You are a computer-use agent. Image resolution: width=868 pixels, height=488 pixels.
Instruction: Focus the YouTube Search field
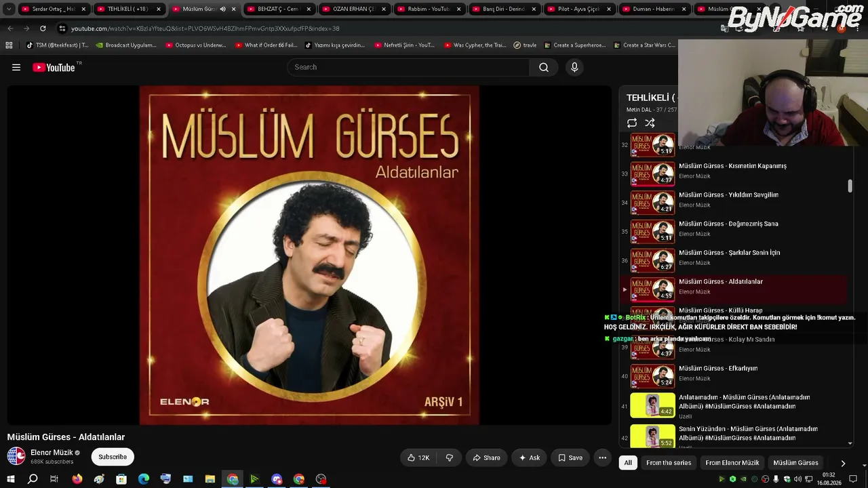(x=408, y=67)
